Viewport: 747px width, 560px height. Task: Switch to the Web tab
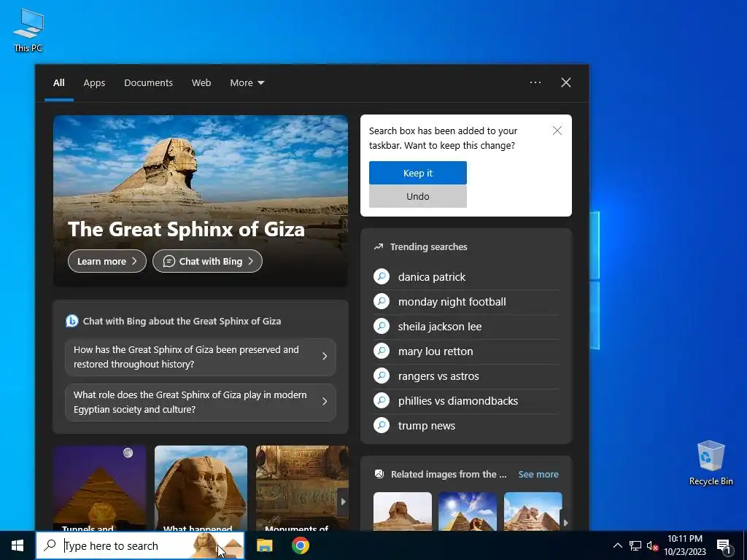coord(201,83)
